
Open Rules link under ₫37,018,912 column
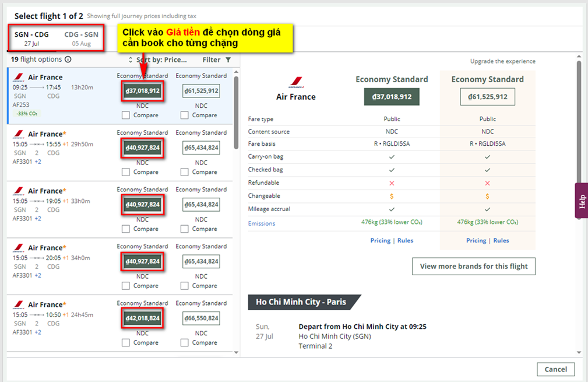(406, 240)
